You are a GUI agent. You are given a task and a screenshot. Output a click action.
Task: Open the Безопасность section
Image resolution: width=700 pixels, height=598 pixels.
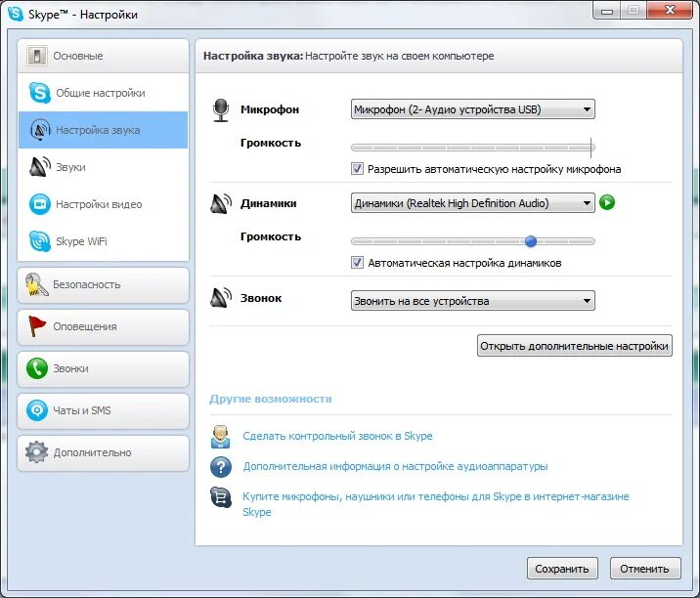[103, 284]
